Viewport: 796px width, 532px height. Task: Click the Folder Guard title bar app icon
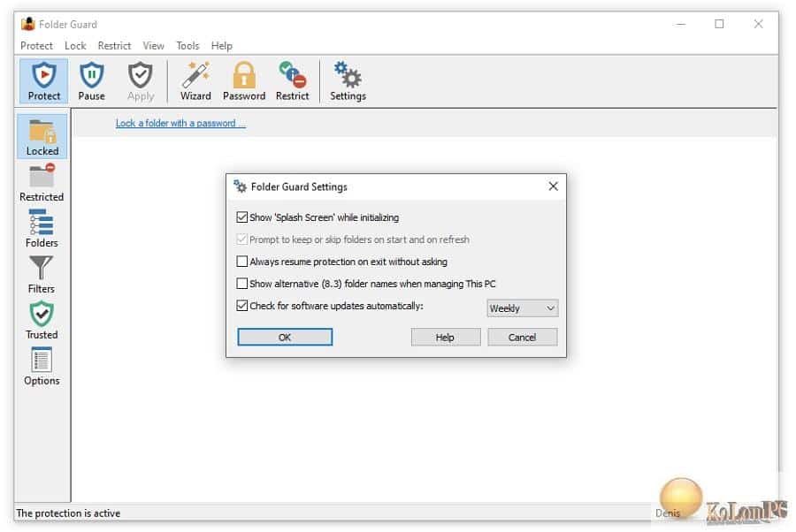(28, 24)
